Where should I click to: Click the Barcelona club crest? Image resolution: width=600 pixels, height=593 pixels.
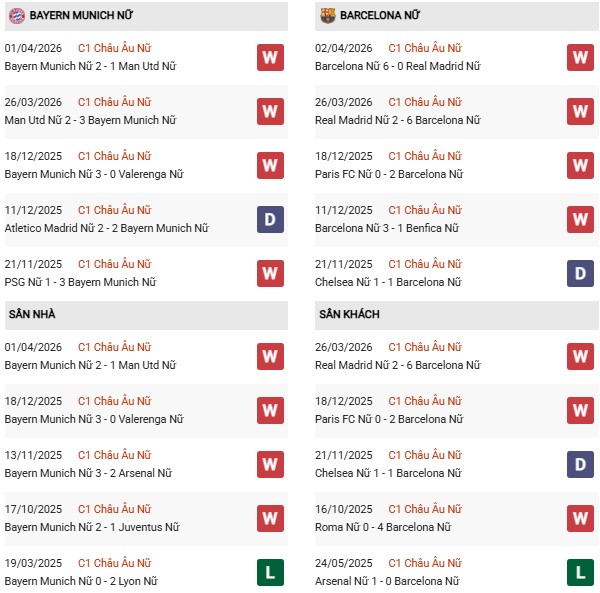pos(327,16)
